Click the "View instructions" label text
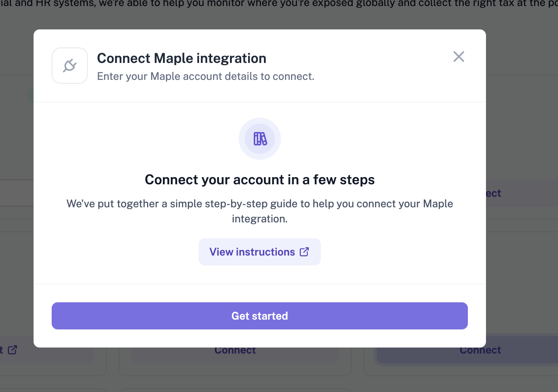The image size is (558, 392). tap(252, 252)
